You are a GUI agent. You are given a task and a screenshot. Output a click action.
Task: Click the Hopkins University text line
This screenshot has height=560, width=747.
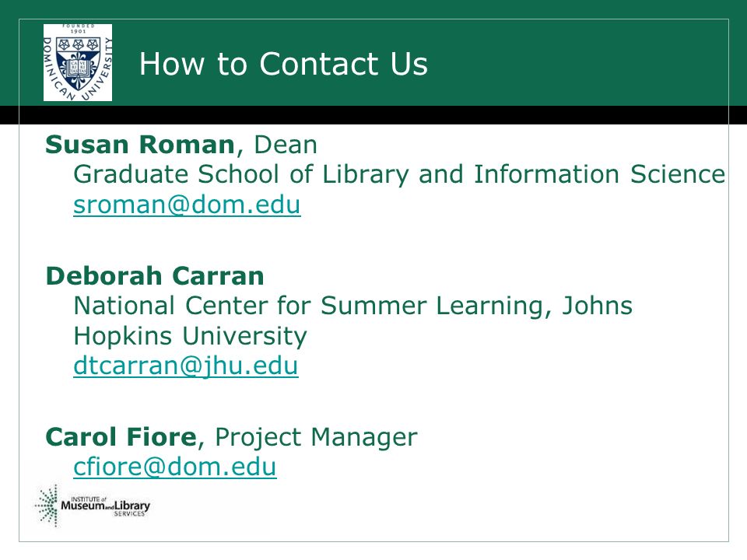coord(190,336)
